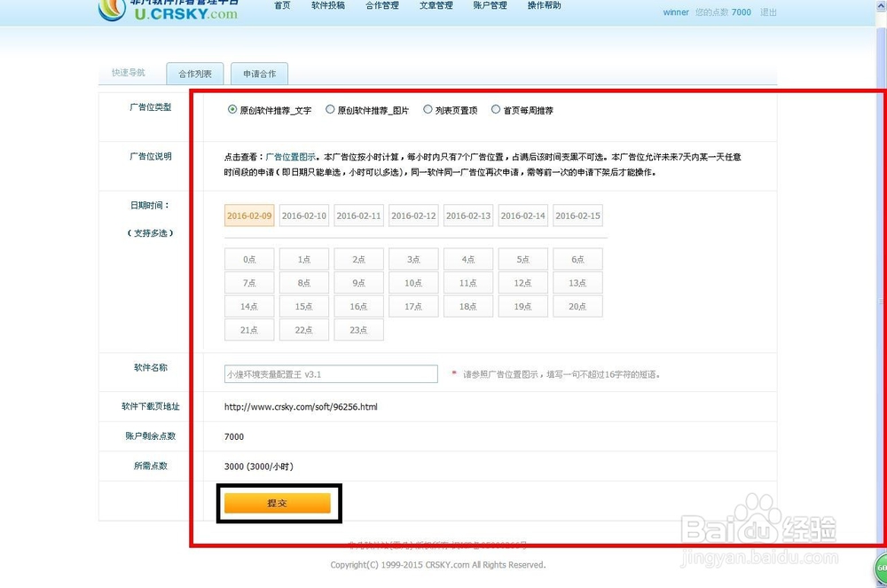This screenshot has height=588, width=887.
Task: Open the 操作帮助 menu
Action: pos(544,6)
